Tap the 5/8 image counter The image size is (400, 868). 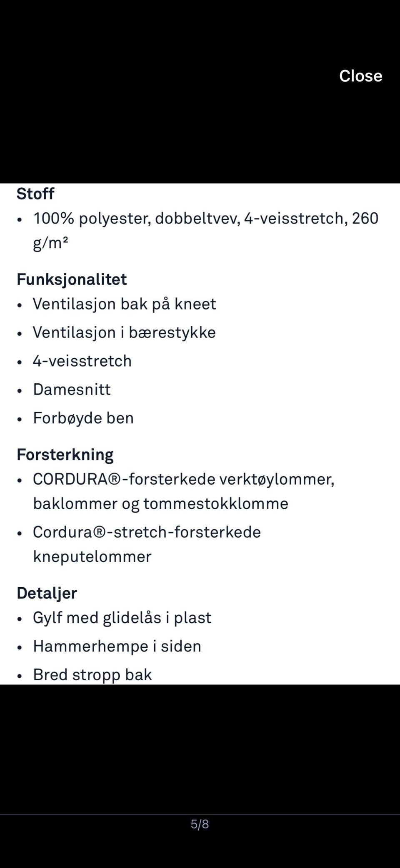pyautogui.click(x=200, y=824)
